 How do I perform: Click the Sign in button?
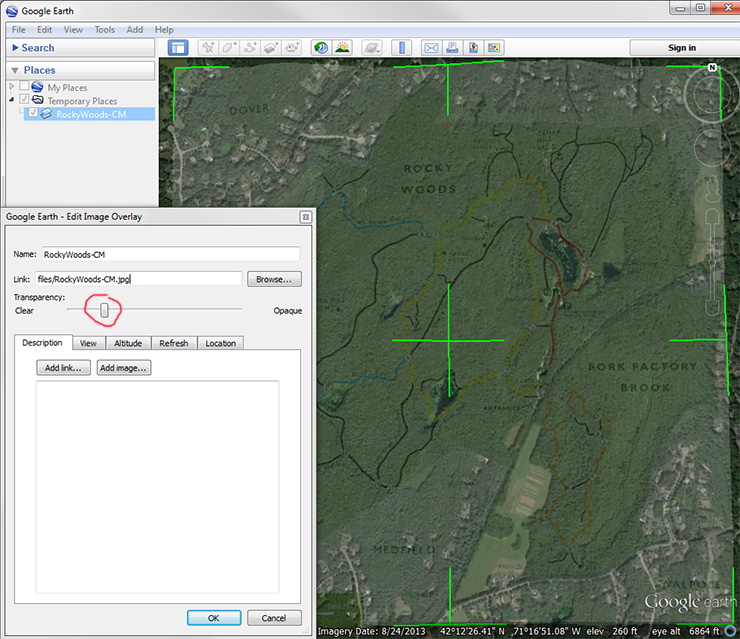[682, 47]
